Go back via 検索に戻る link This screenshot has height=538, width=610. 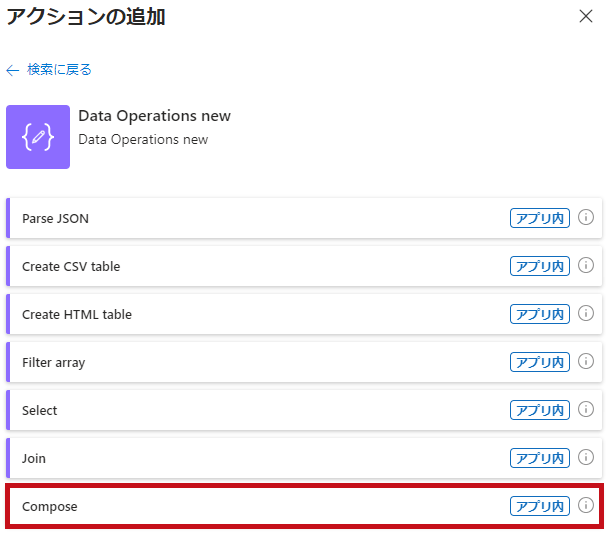[x=59, y=70]
